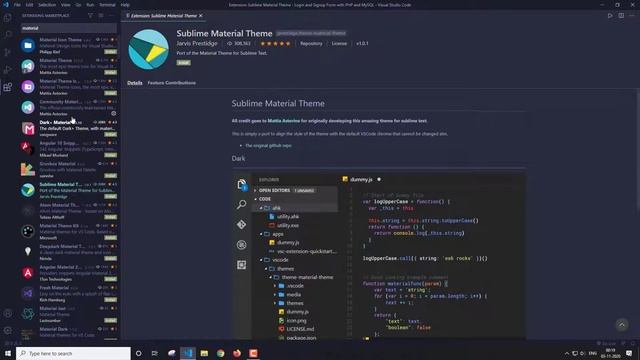Screen dimensions: 640x360
Task: Select Deepdark Material Theme icon
Action: (x=28, y=252)
